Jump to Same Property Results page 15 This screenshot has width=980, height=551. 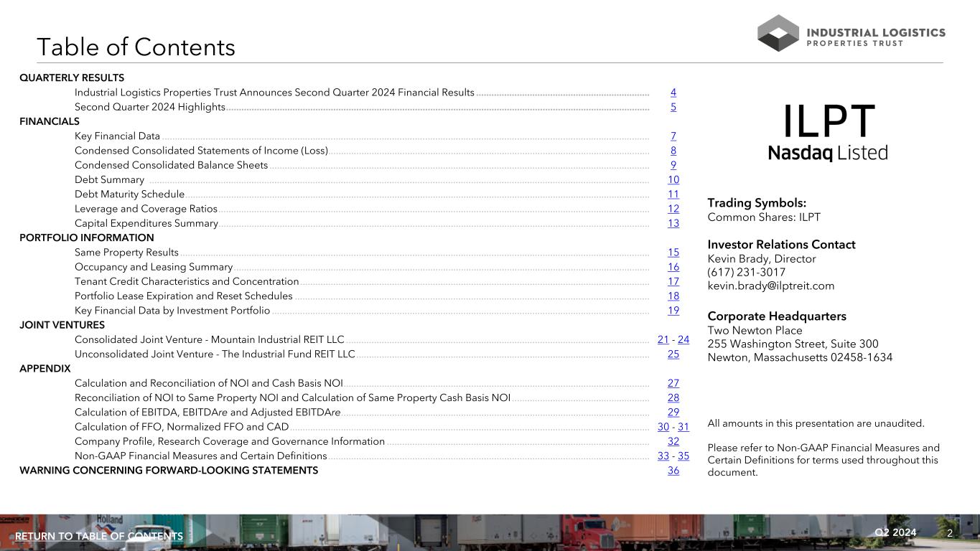point(673,253)
